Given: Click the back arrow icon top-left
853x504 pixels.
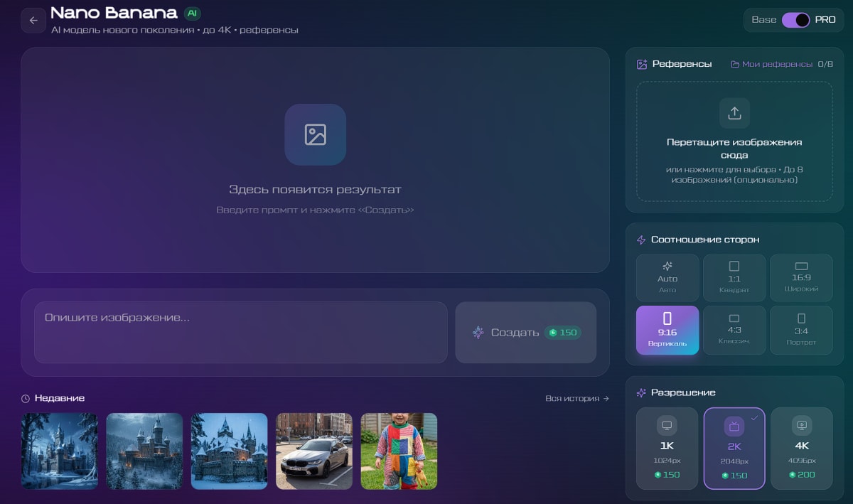Looking at the screenshot, I should point(33,20).
